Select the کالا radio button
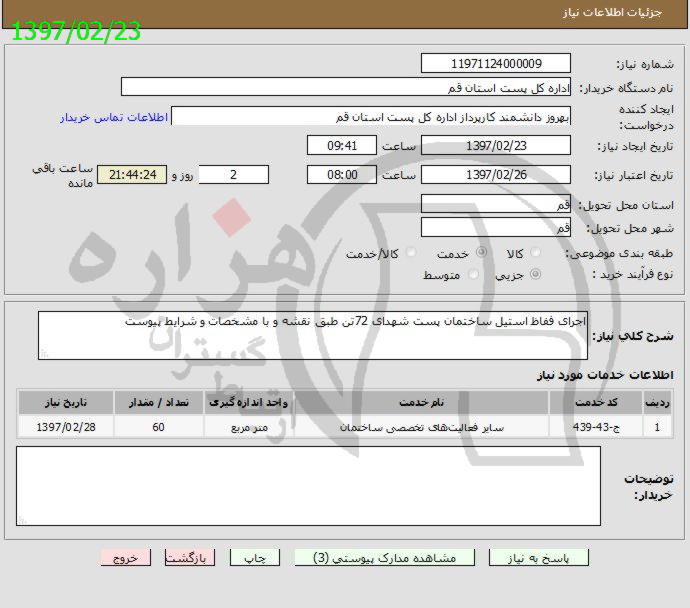Viewport: 690px width, 608px height. (x=536, y=253)
